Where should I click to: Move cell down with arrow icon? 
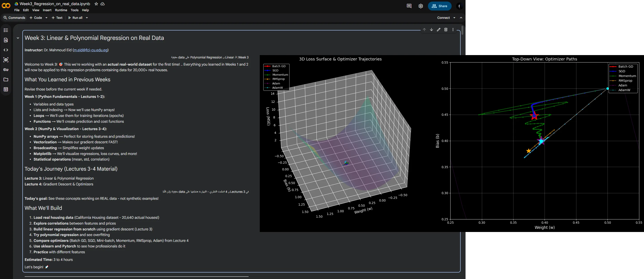[x=431, y=30]
